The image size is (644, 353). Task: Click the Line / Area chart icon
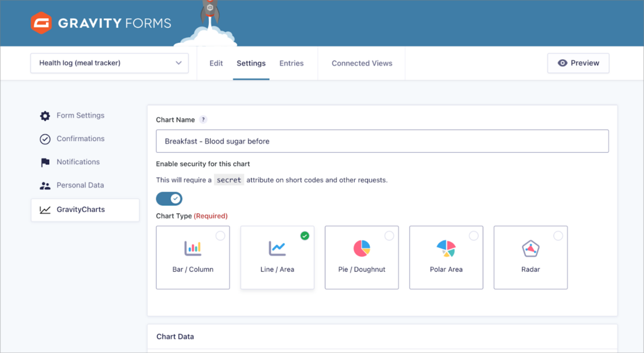click(x=277, y=248)
